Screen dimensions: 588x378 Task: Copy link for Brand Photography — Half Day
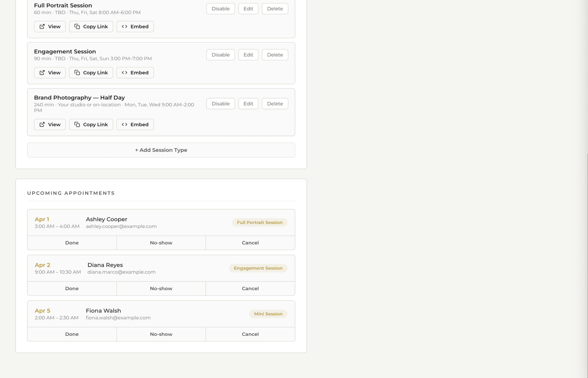point(91,125)
